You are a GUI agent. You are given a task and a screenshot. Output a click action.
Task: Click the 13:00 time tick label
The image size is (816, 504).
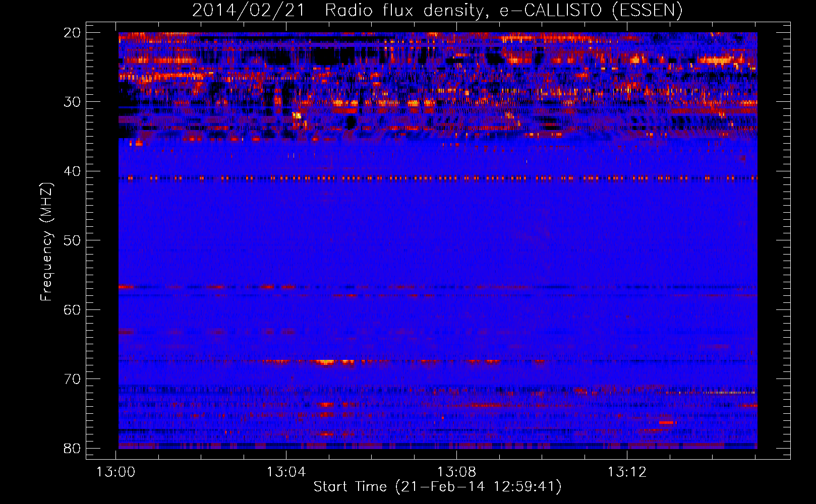pos(116,472)
